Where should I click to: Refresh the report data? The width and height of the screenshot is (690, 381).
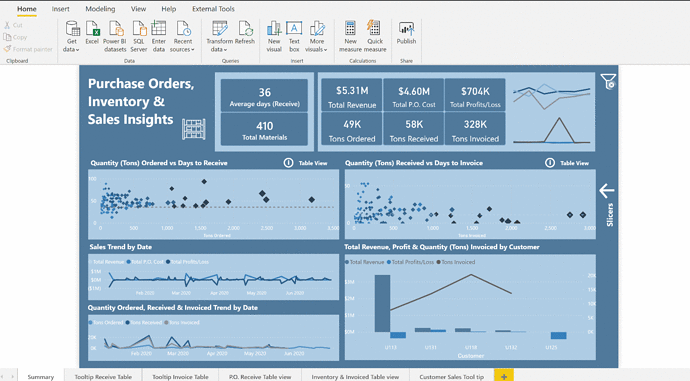point(245,33)
